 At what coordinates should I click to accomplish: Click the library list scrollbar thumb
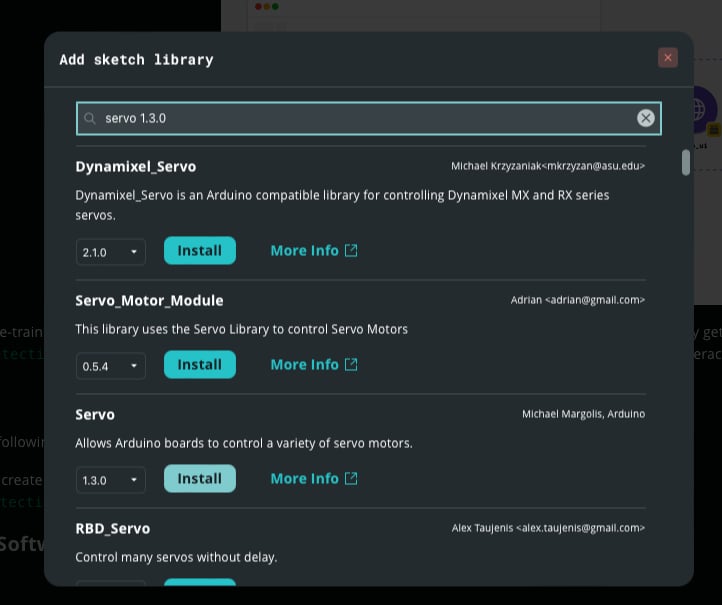coord(686,162)
